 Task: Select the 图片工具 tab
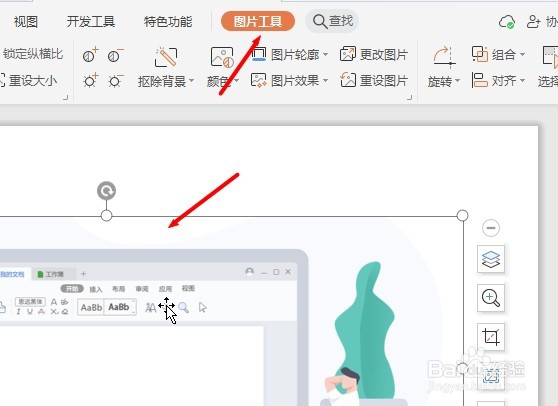click(258, 21)
